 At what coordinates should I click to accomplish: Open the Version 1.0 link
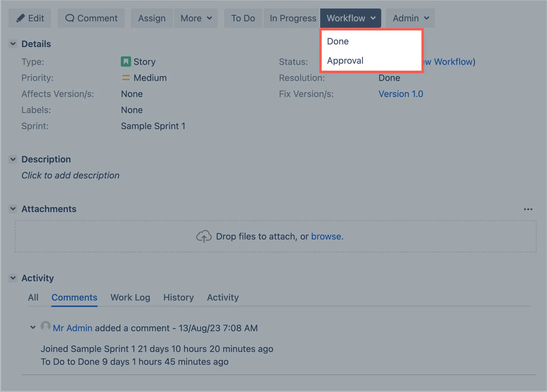[401, 94]
